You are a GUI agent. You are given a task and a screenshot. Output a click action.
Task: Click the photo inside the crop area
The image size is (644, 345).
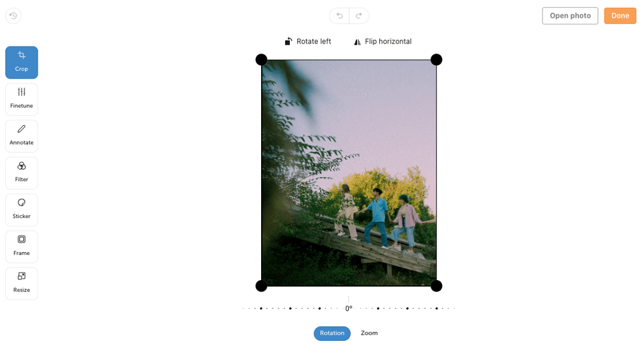349,173
